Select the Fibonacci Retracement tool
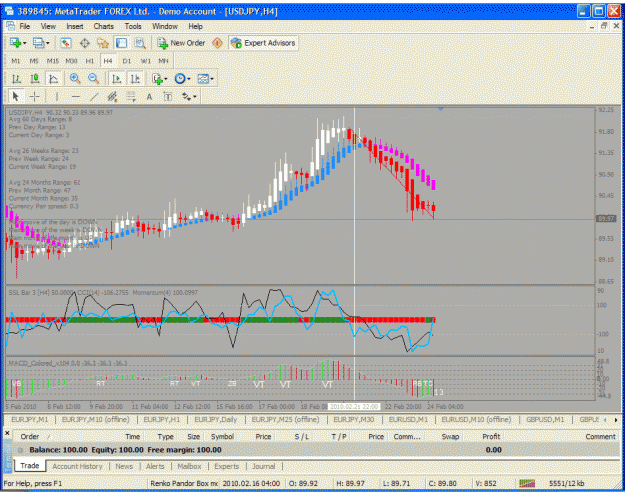Image resolution: width=625 pixels, height=492 pixels. tap(131, 96)
